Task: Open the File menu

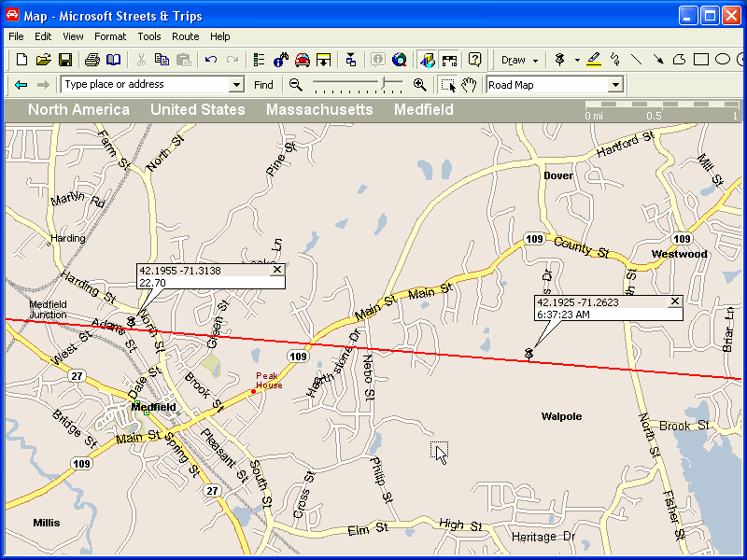Action: (16, 36)
